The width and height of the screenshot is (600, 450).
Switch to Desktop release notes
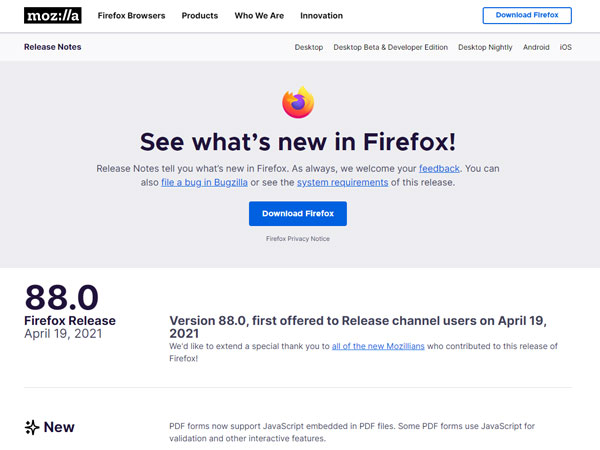click(x=309, y=47)
